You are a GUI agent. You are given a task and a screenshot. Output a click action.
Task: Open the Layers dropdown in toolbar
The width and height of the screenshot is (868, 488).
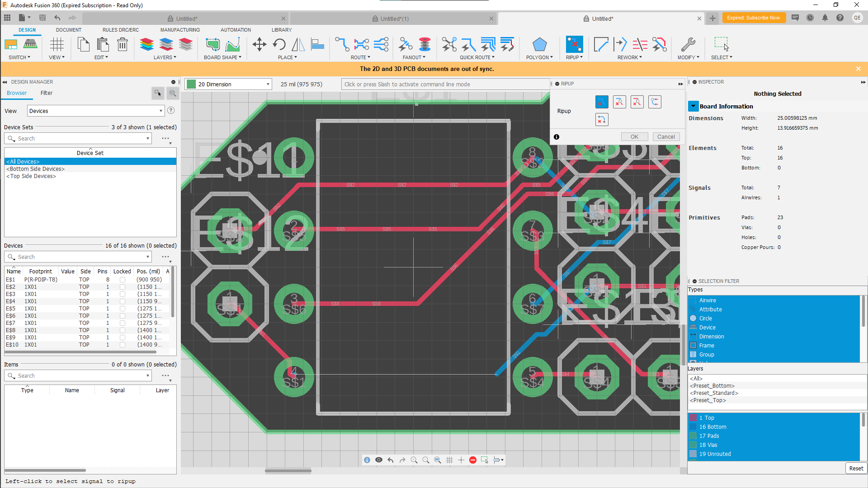tap(166, 57)
